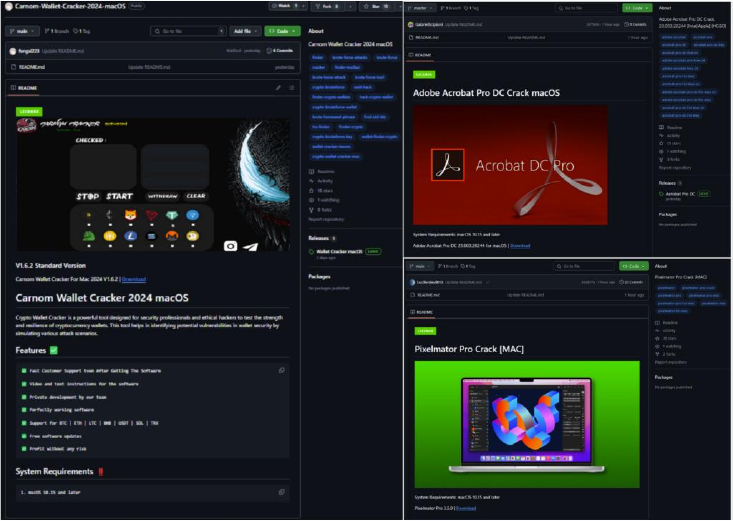Open the Carnom Wallet Cracker interface image
Viewport: 733px width, 521px height.
pos(153,185)
